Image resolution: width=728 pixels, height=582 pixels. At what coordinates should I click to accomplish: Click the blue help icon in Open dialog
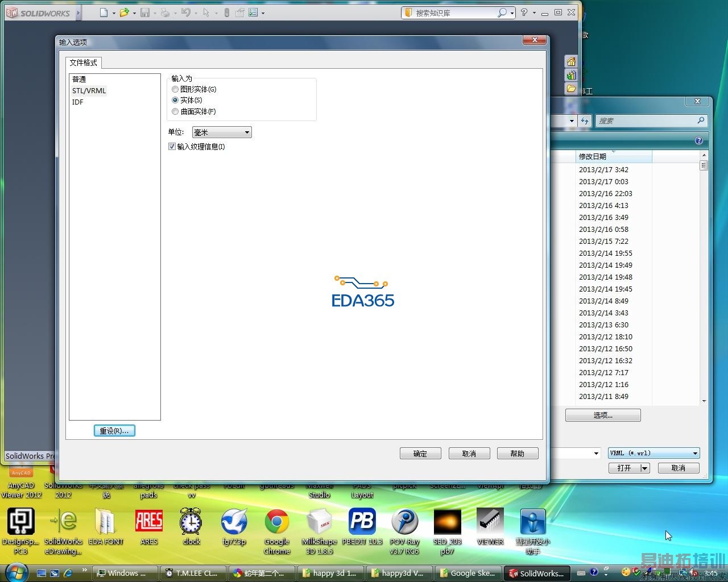tap(699, 140)
